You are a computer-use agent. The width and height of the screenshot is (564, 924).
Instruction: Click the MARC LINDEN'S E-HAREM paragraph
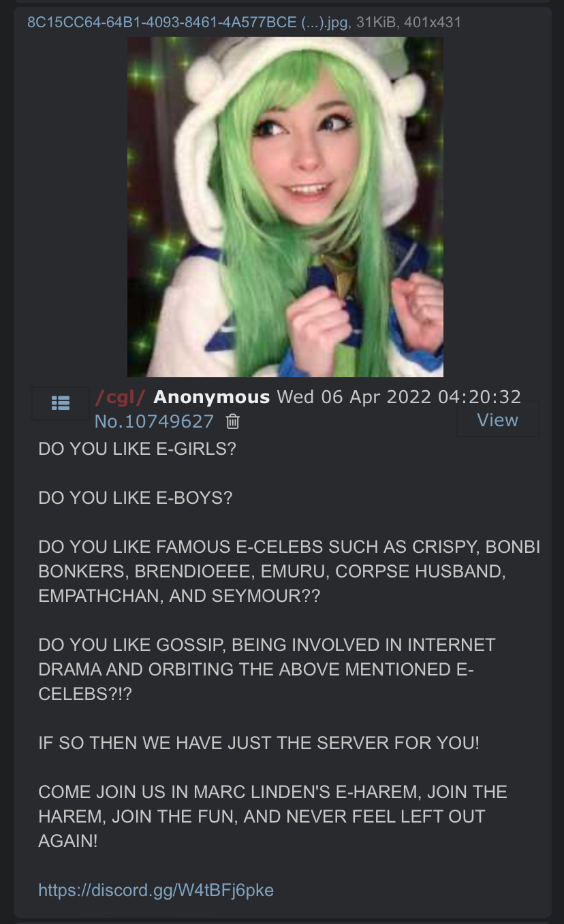[273, 816]
